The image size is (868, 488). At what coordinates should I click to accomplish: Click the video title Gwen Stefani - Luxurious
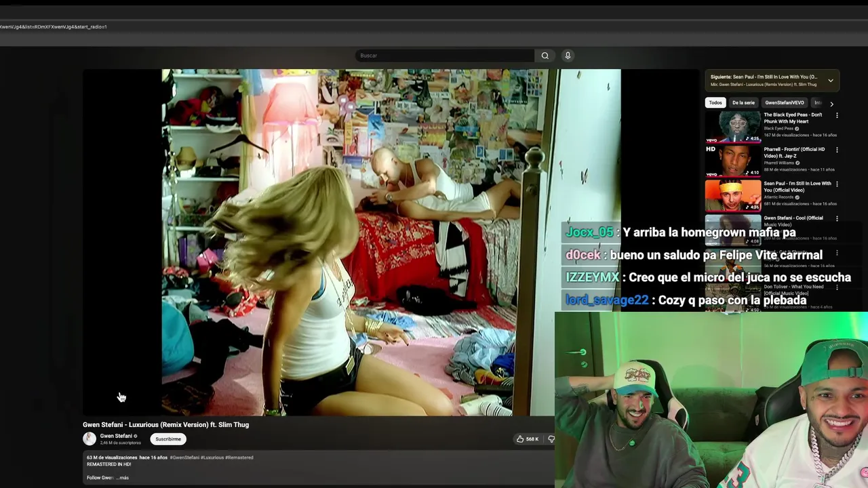coord(165,425)
